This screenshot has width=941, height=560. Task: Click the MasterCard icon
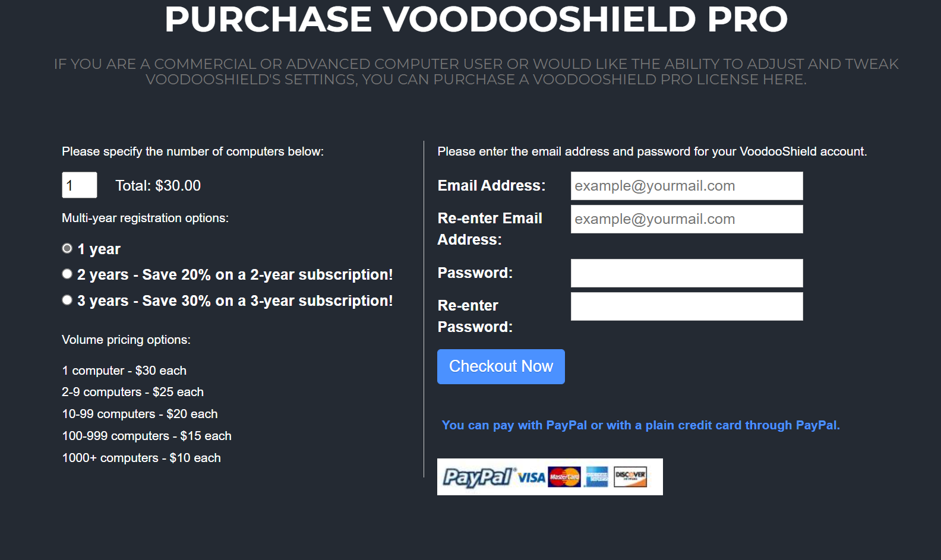pos(564,477)
